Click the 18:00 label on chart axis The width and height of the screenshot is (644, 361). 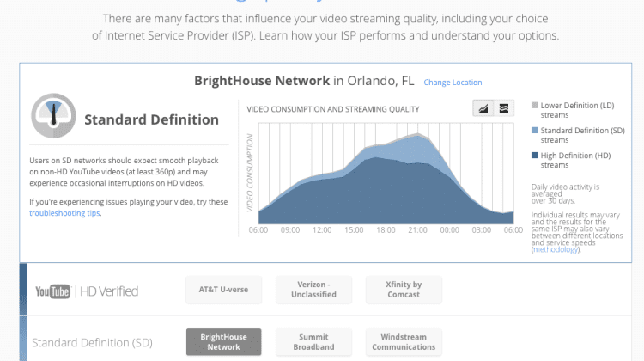tap(386, 230)
